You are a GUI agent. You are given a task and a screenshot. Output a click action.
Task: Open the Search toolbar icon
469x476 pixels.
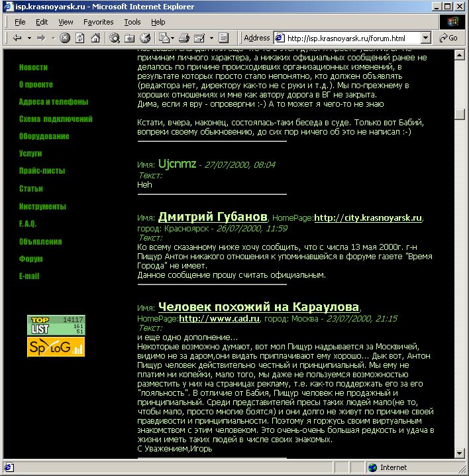(x=115, y=38)
